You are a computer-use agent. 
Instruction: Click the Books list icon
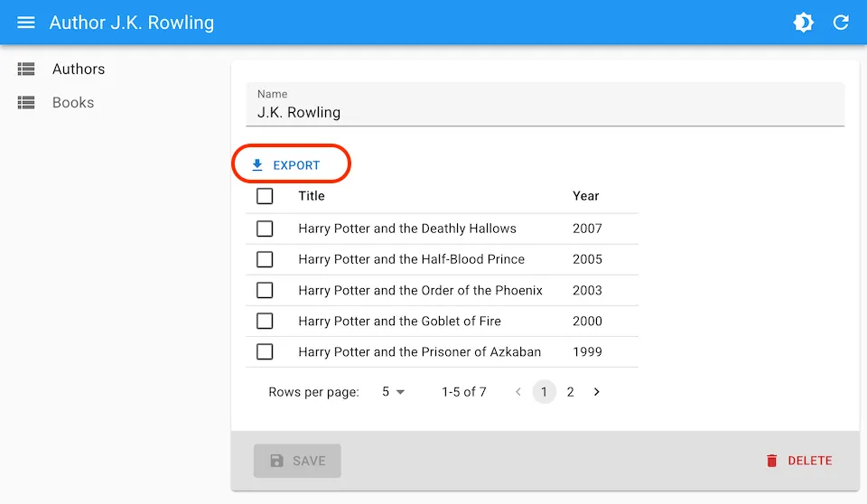(x=26, y=102)
